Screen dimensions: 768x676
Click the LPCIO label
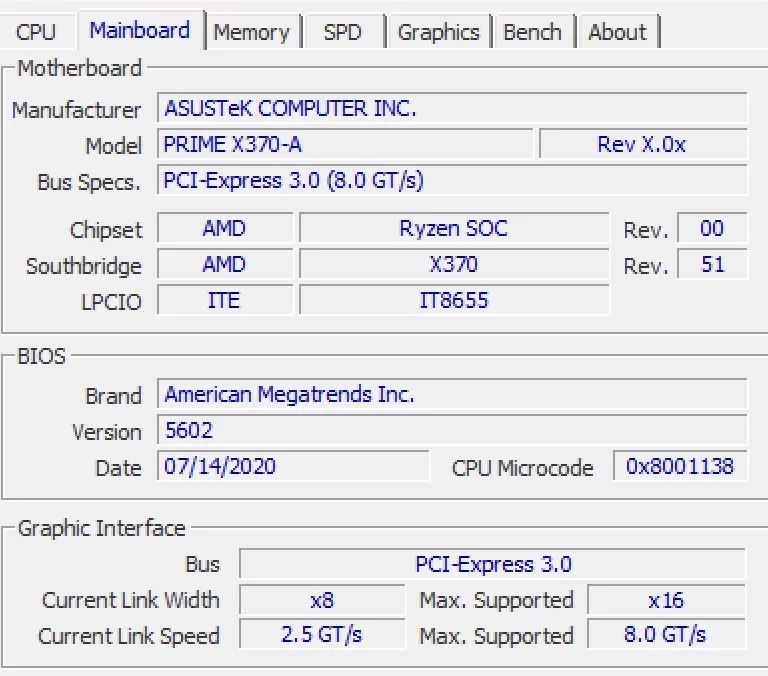coord(112,302)
